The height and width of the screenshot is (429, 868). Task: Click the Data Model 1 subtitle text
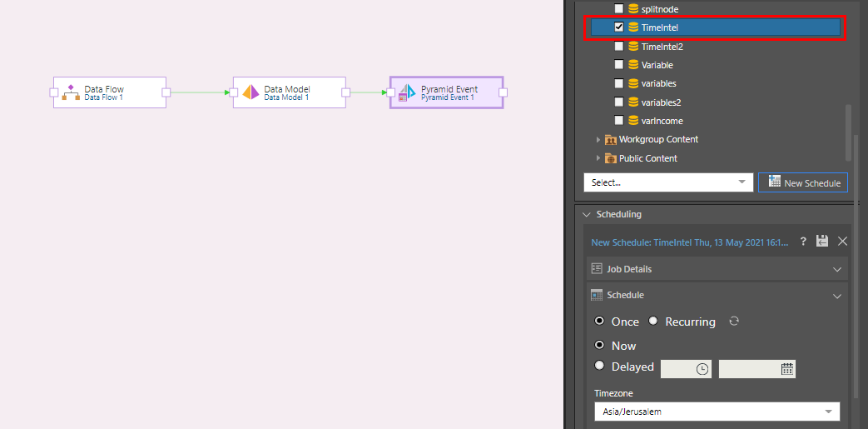click(x=286, y=97)
